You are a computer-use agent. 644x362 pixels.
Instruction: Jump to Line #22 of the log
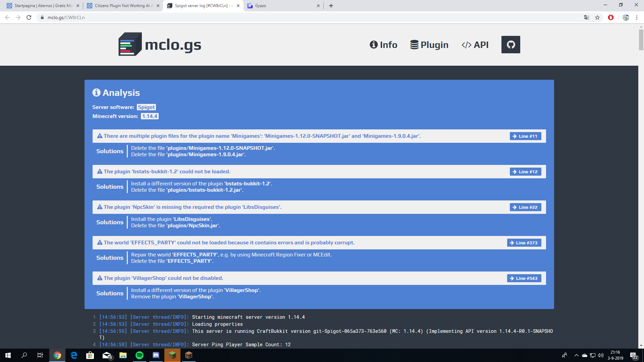point(525,207)
